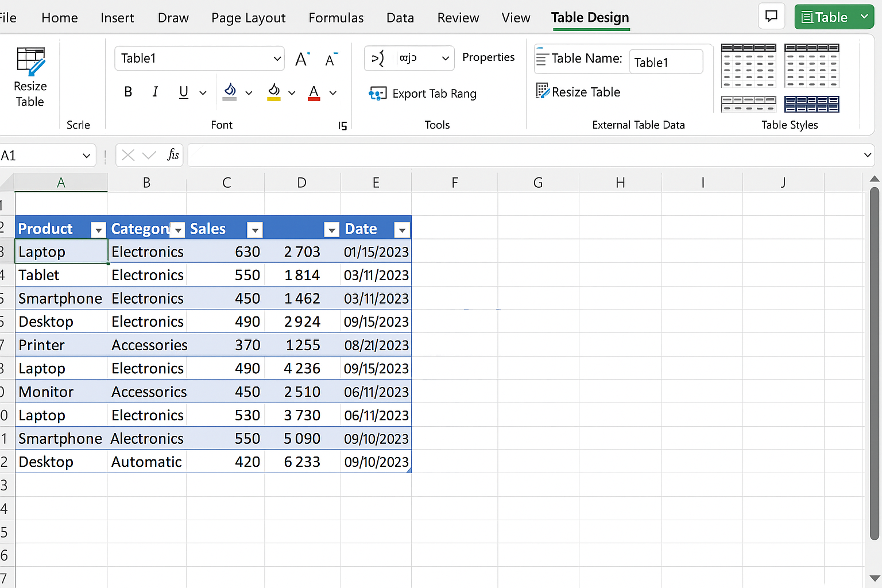Click into the Table Name input field
Viewport: 882px width, 588px height.
(666, 61)
